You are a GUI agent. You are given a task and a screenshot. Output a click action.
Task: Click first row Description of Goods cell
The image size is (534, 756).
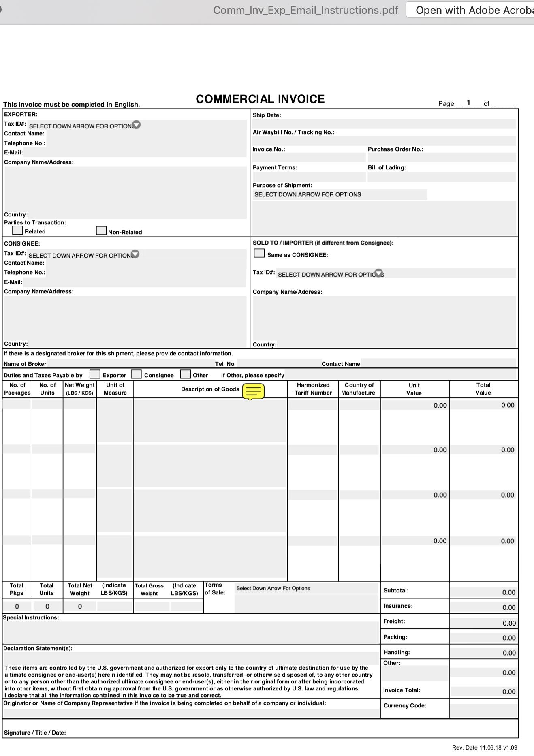coord(210,421)
